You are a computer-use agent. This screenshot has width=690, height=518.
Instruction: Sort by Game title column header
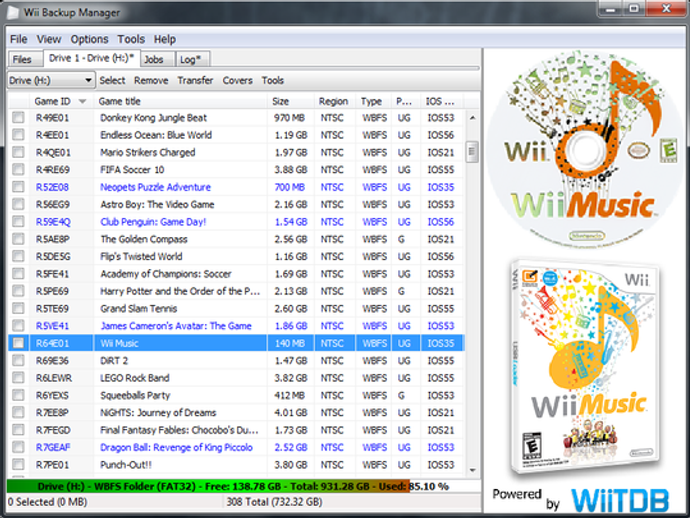(180, 101)
